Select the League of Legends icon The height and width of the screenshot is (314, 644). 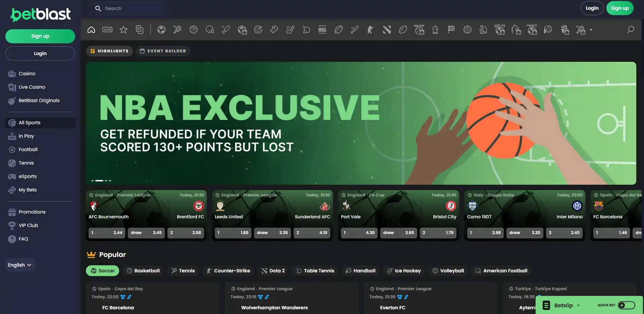(x=484, y=30)
